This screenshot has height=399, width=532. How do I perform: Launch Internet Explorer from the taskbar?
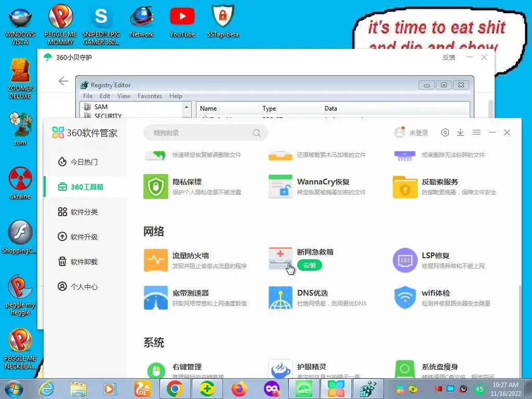(46, 389)
